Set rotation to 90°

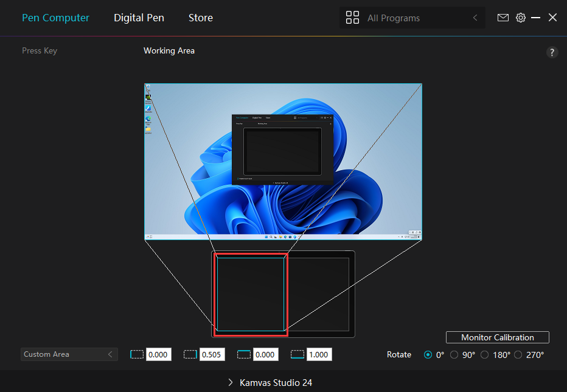tap(454, 355)
